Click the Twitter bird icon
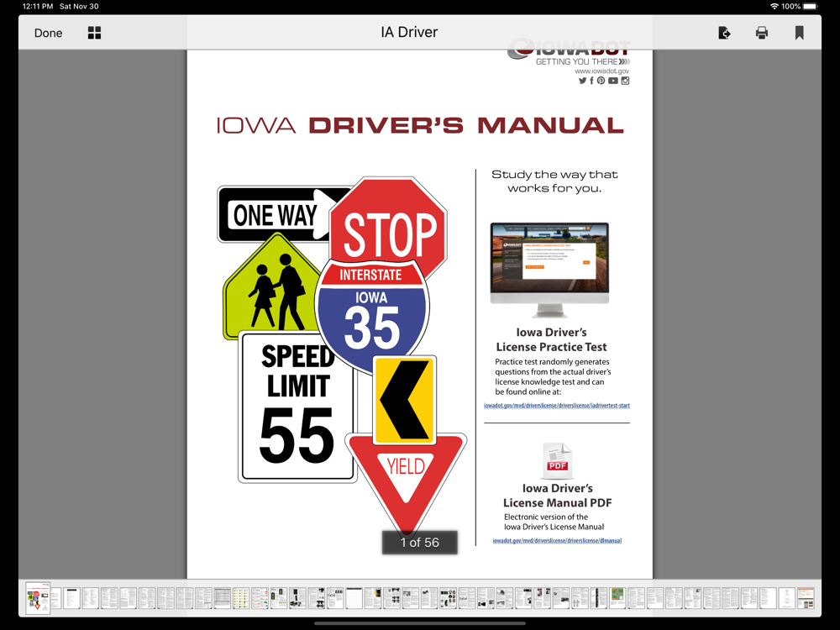The image size is (840, 630). pyautogui.click(x=582, y=81)
